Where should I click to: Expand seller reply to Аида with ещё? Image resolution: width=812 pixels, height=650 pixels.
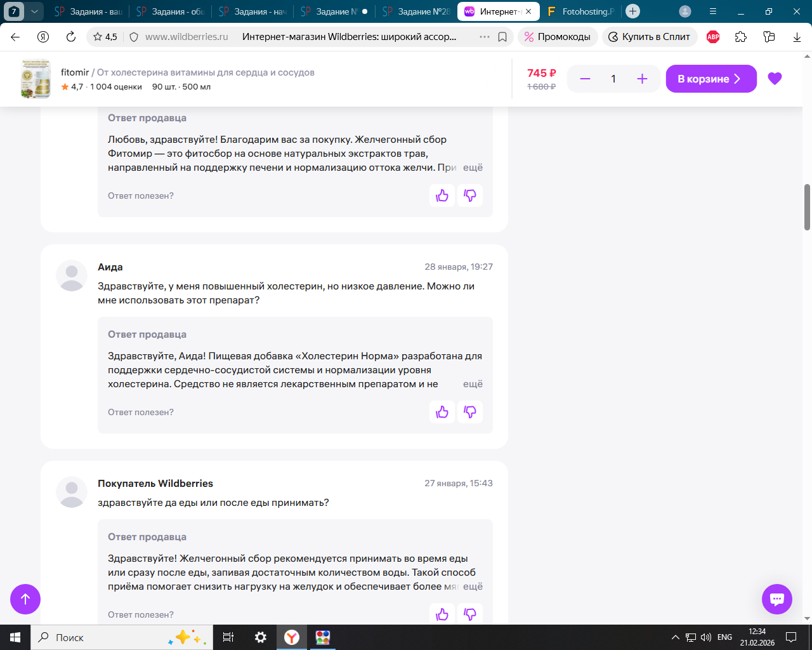(x=473, y=384)
